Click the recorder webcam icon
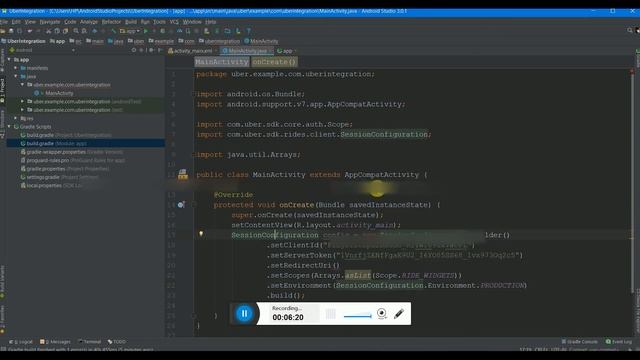The width and height of the screenshot is (640, 360). click(382, 313)
